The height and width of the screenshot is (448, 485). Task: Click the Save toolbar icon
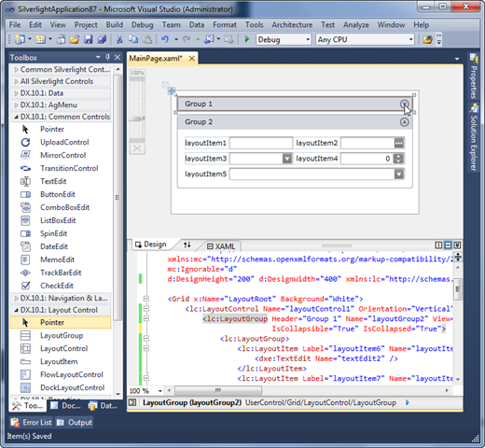[x=89, y=39]
